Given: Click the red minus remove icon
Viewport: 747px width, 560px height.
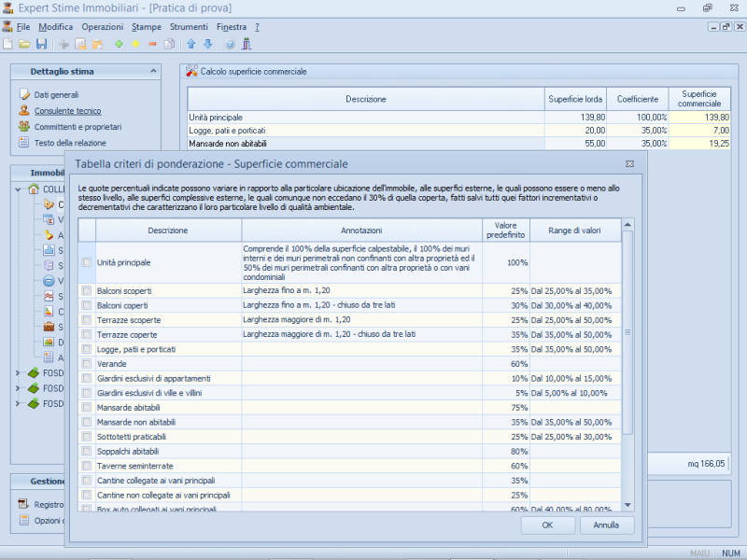Looking at the screenshot, I should (x=152, y=44).
